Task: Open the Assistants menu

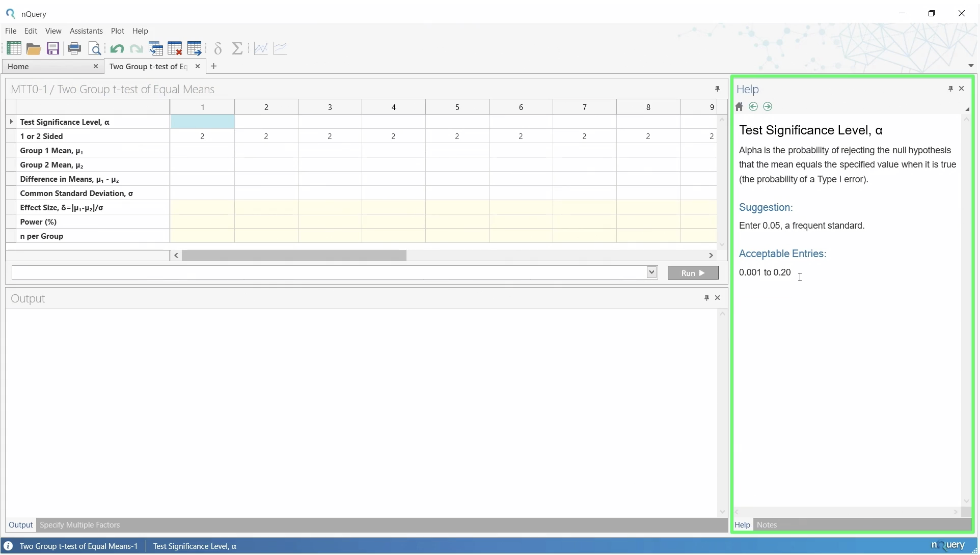Action: pyautogui.click(x=86, y=31)
